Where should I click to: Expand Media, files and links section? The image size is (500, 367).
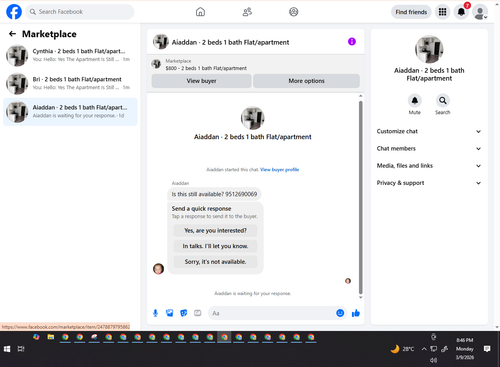(429, 166)
